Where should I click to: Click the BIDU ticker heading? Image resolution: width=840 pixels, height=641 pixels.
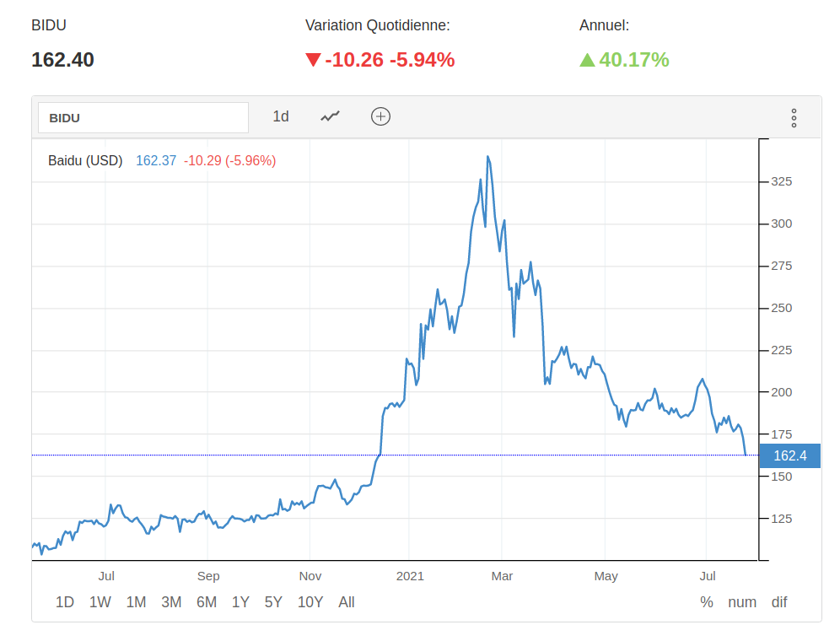coord(49,25)
